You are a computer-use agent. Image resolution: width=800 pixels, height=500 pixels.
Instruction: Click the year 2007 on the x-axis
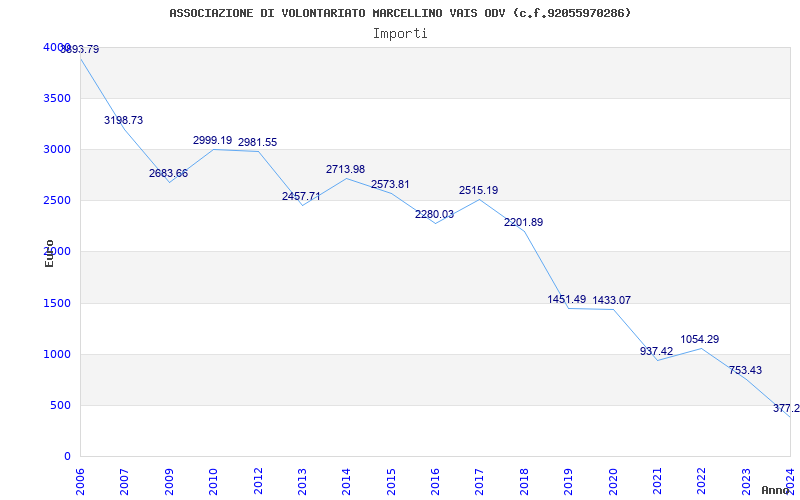[124, 481]
